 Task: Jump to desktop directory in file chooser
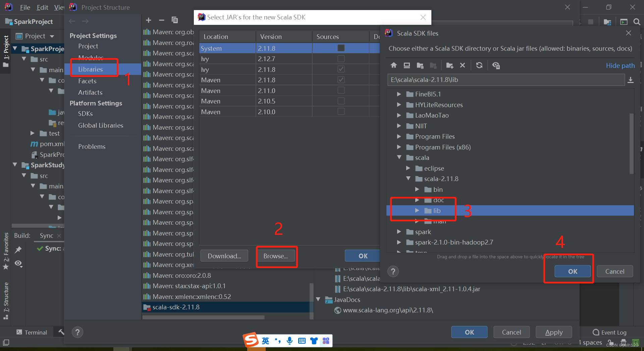tap(407, 65)
